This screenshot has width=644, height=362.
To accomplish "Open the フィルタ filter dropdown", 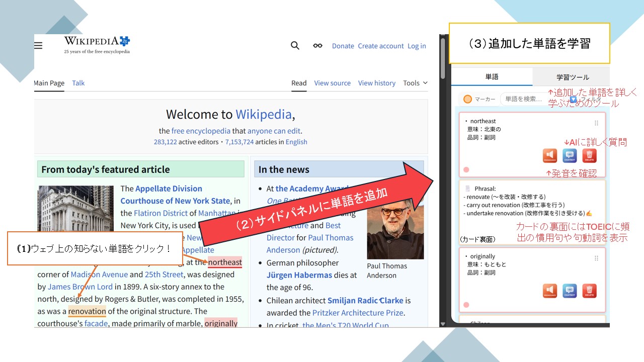I will point(574,100).
